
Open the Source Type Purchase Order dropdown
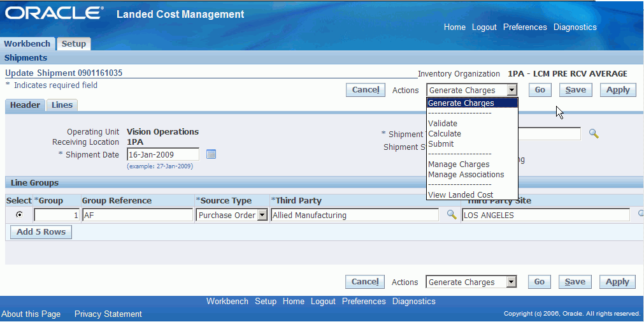(232, 215)
